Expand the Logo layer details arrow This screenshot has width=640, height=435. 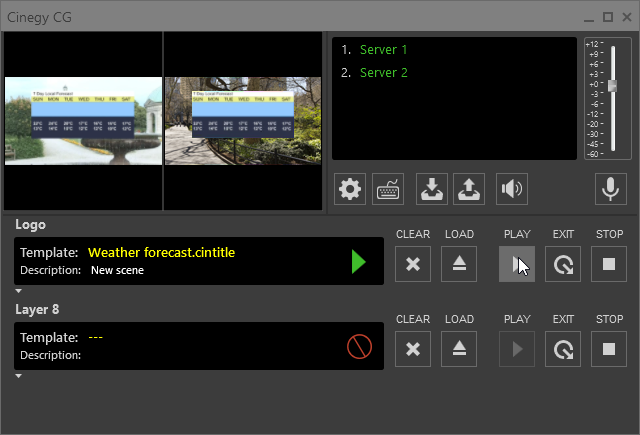19,291
